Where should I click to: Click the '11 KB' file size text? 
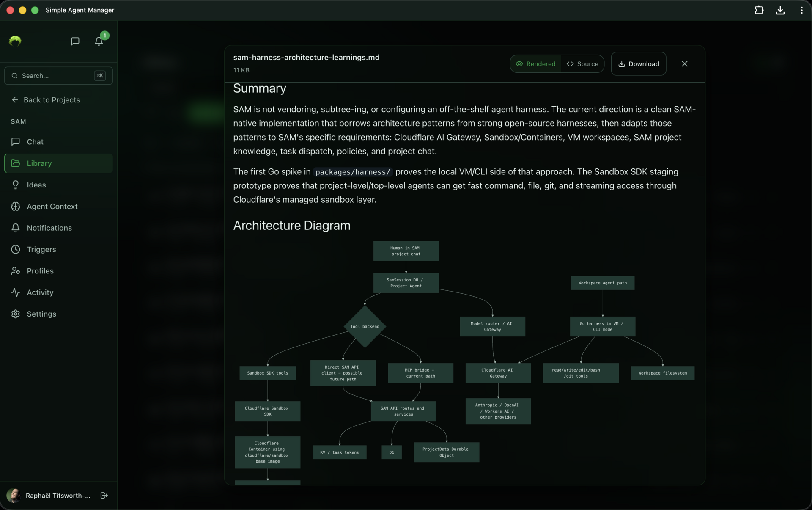[241, 70]
